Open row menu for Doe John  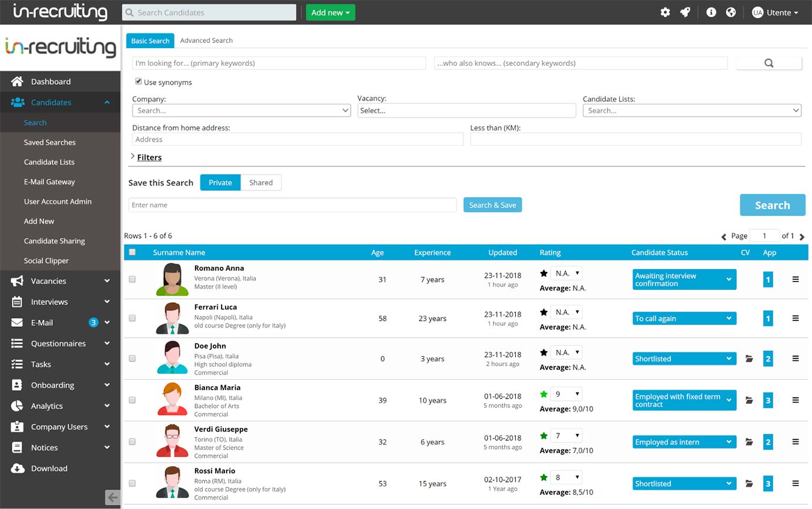[796, 358]
